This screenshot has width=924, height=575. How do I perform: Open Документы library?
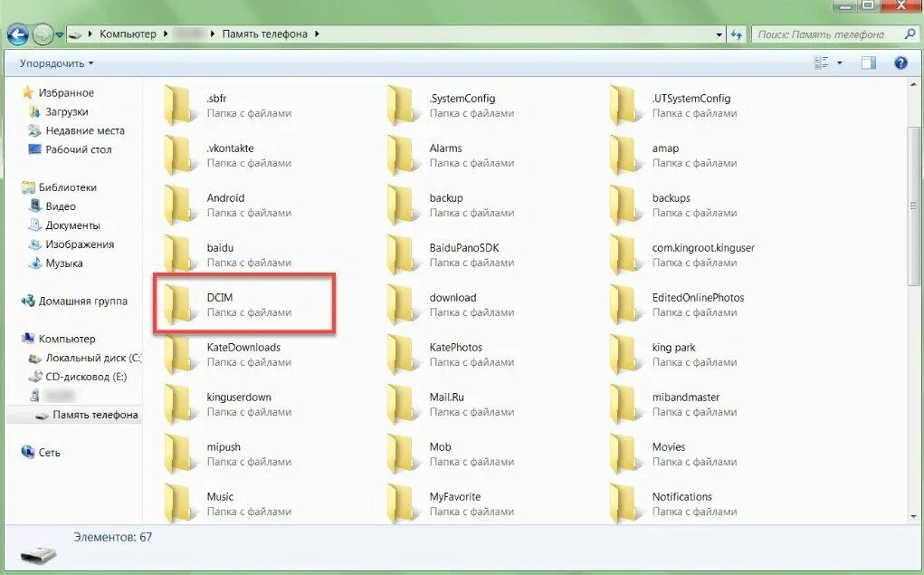tap(72, 225)
